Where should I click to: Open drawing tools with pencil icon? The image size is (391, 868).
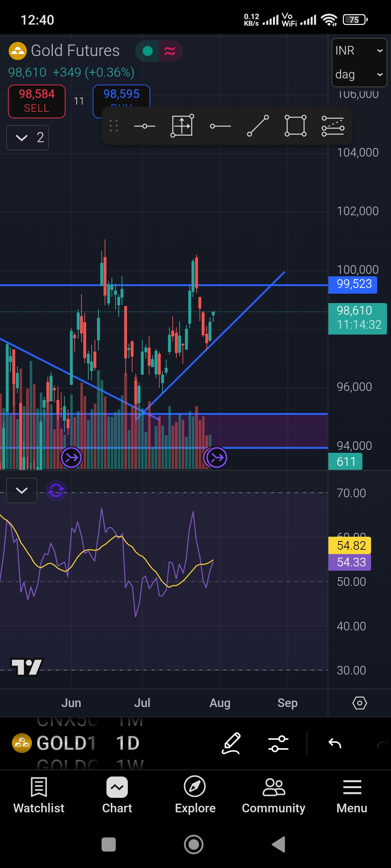click(x=231, y=744)
